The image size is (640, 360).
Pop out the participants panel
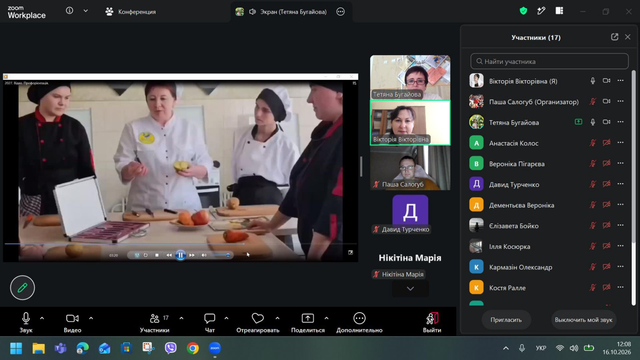(615, 37)
